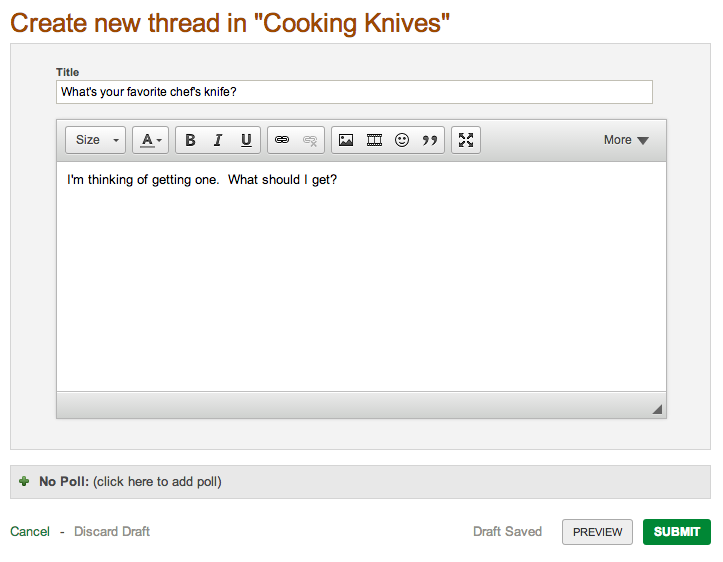
Task: Click the Discard Draft link
Action: coord(112,532)
